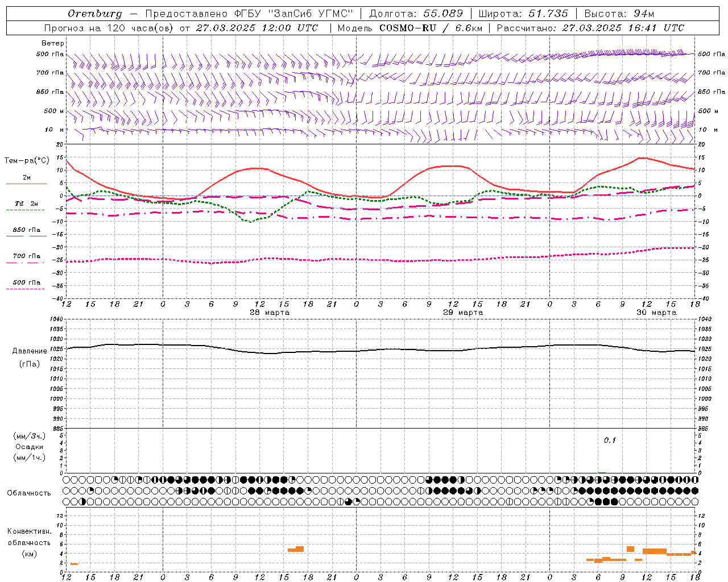Viewport: 728px width, 582px height.
Task: Click the '30 марта' date label
Action: (656, 313)
